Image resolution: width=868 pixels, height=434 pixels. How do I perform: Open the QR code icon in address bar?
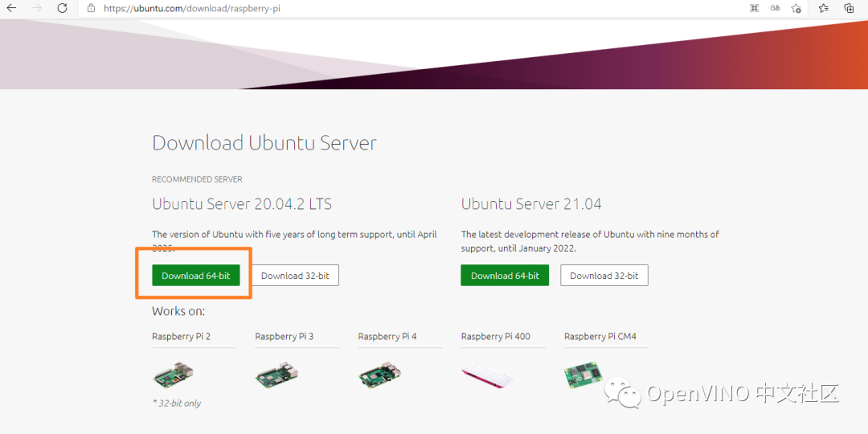coord(753,8)
